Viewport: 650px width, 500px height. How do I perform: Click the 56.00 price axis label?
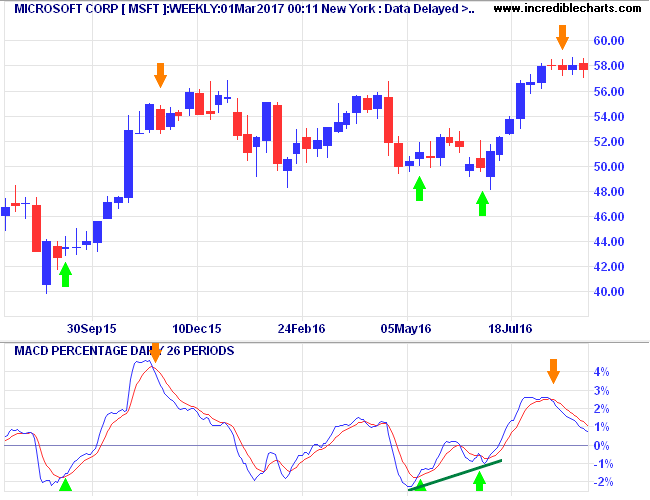tap(609, 92)
